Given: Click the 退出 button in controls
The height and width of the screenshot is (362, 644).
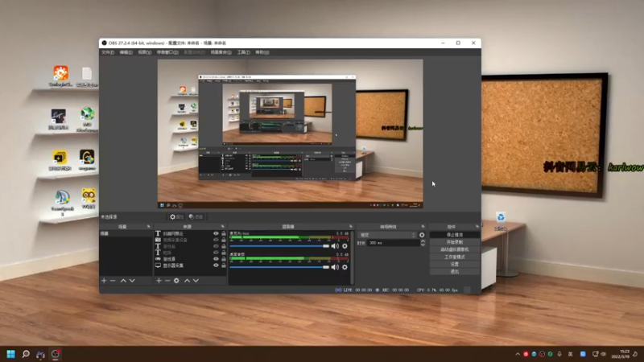Looking at the screenshot, I should pyautogui.click(x=455, y=272).
